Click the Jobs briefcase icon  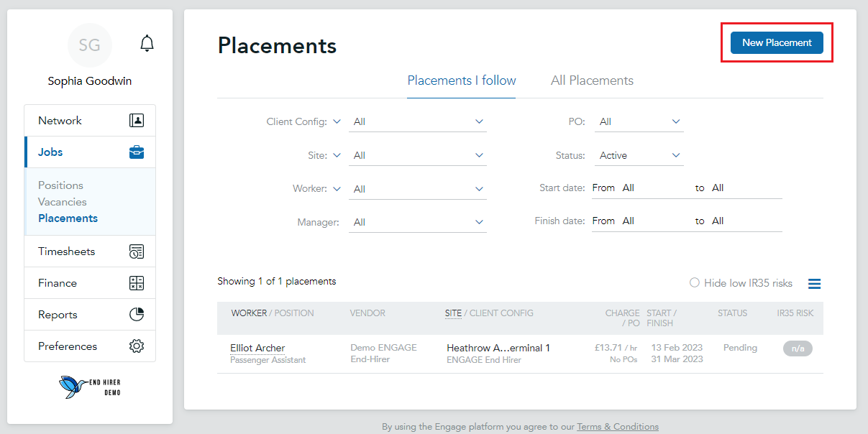[x=137, y=152]
